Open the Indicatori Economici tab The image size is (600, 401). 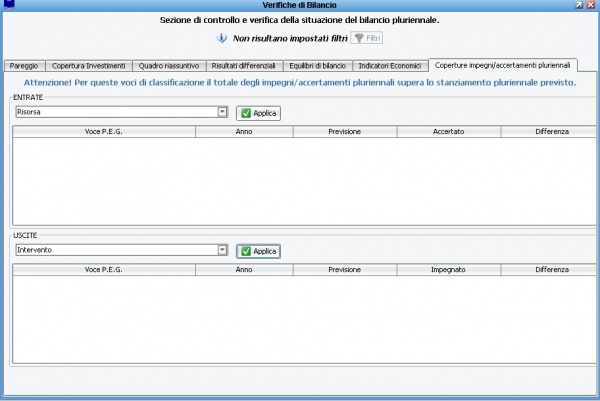tap(391, 65)
